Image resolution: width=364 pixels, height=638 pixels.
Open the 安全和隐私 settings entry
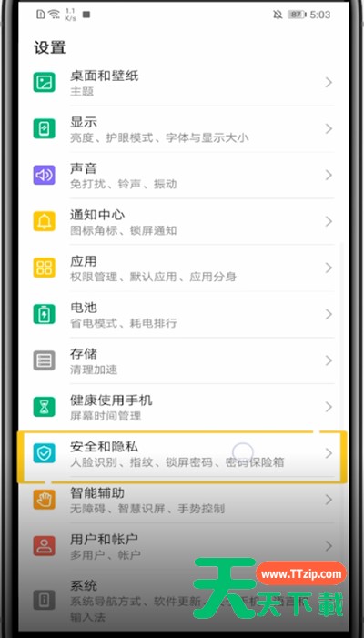point(182,455)
